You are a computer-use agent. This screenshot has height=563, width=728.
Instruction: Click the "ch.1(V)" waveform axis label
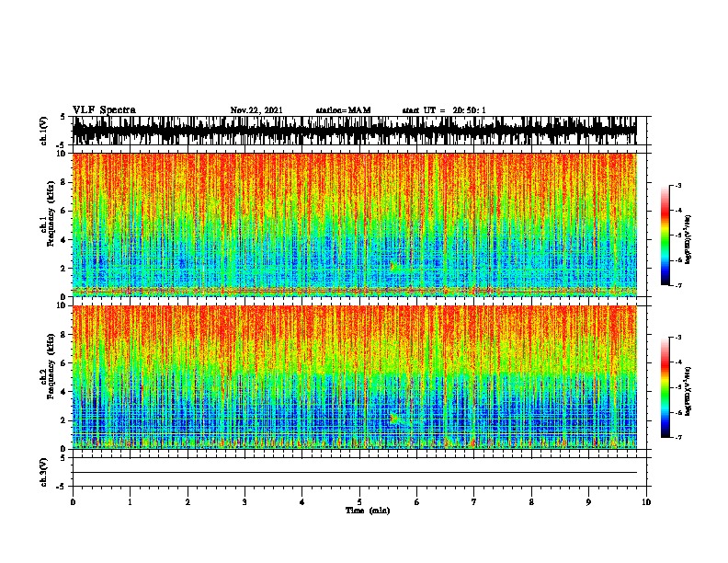coord(44,131)
